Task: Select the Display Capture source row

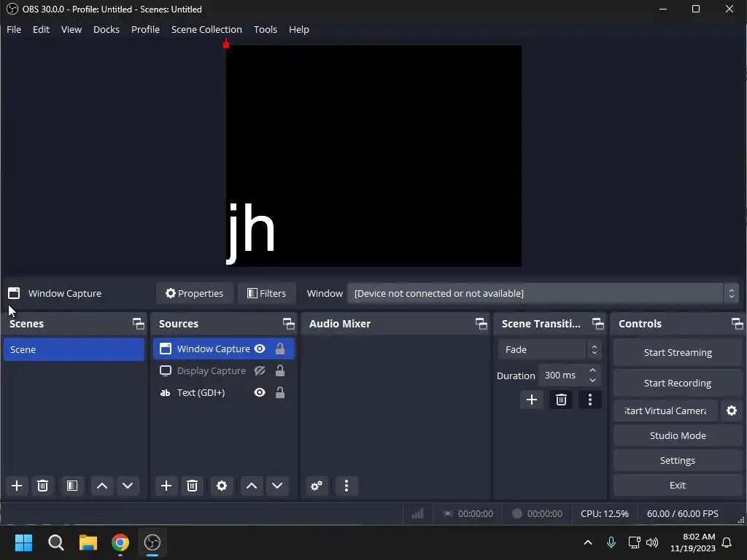Action: click(x=223, y=370)
